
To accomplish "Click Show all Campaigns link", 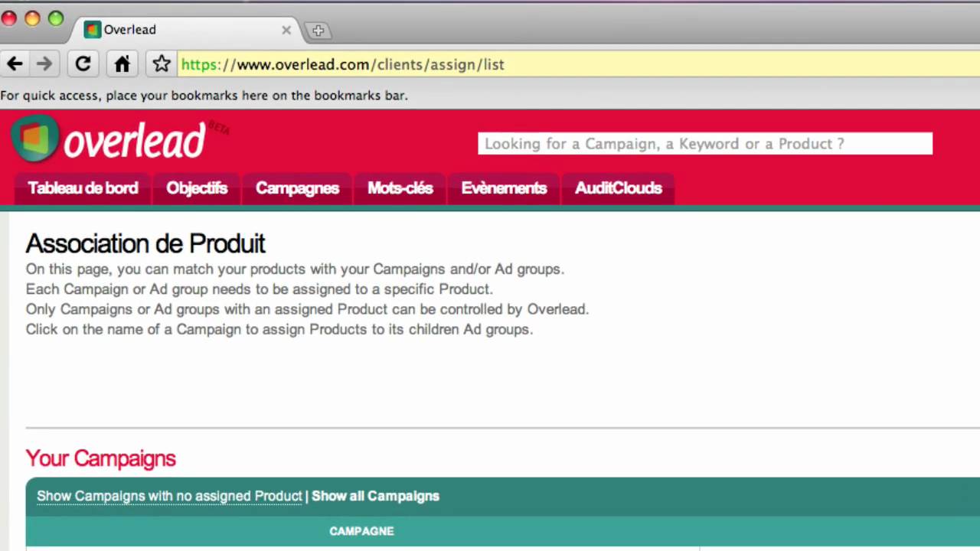I will (375, 496).
